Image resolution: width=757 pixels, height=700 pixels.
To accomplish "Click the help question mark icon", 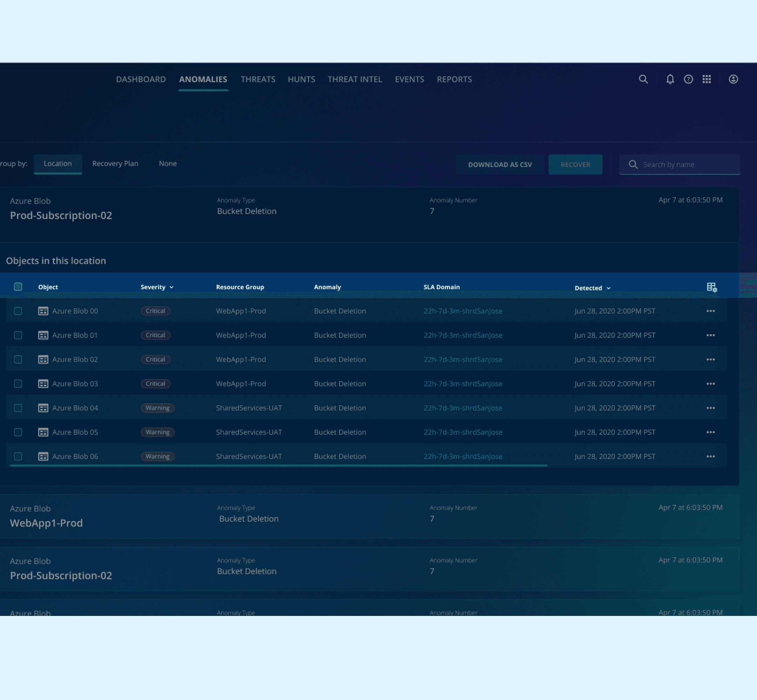I will 688,79.
